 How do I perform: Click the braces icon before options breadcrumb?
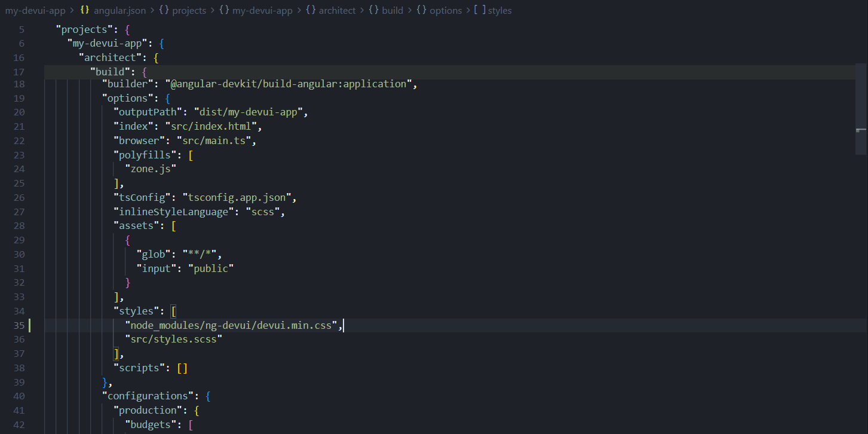click(x=421, y=10)
